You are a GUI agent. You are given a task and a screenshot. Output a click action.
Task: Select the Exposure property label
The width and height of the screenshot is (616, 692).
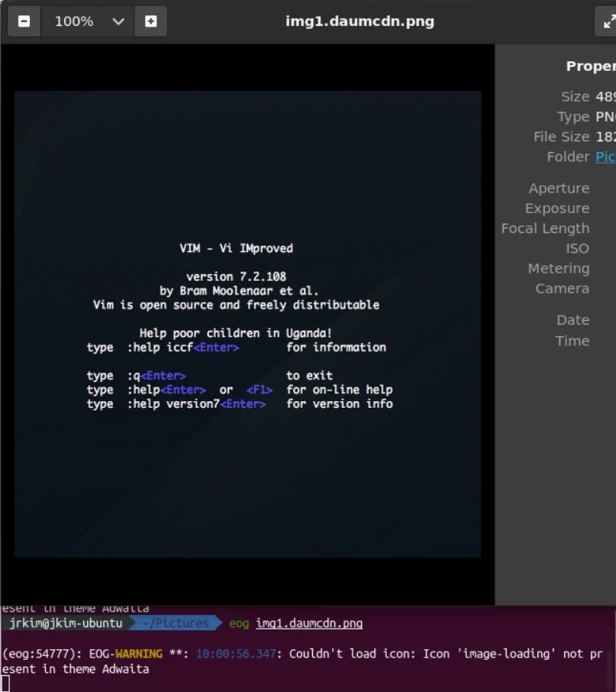[557, 209]
